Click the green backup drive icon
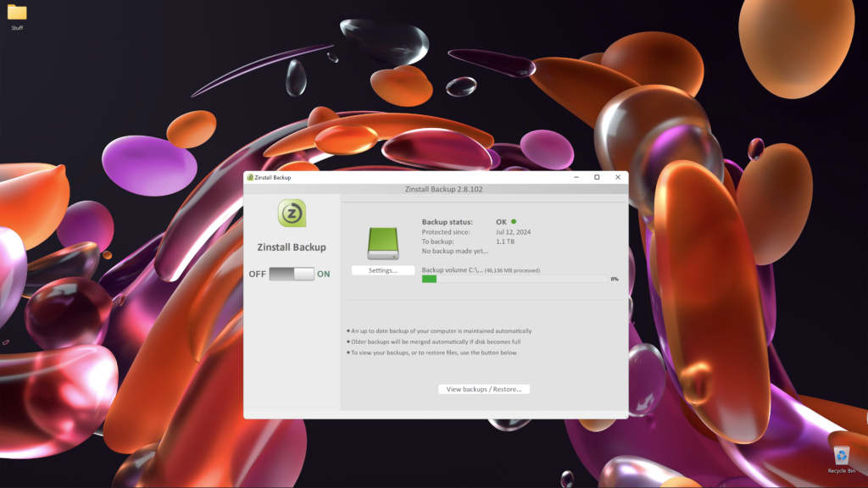The image size is (868, 488). click(383, 243)
